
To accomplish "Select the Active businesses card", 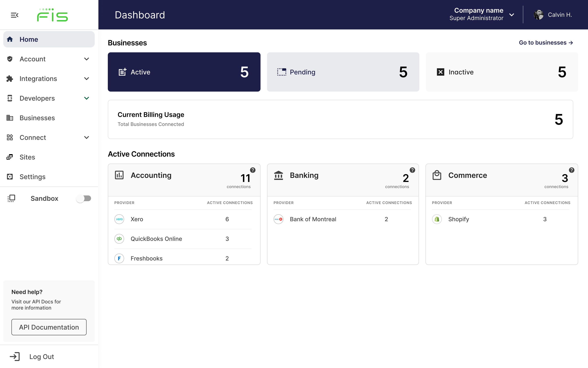I will (x=184, y=72).
